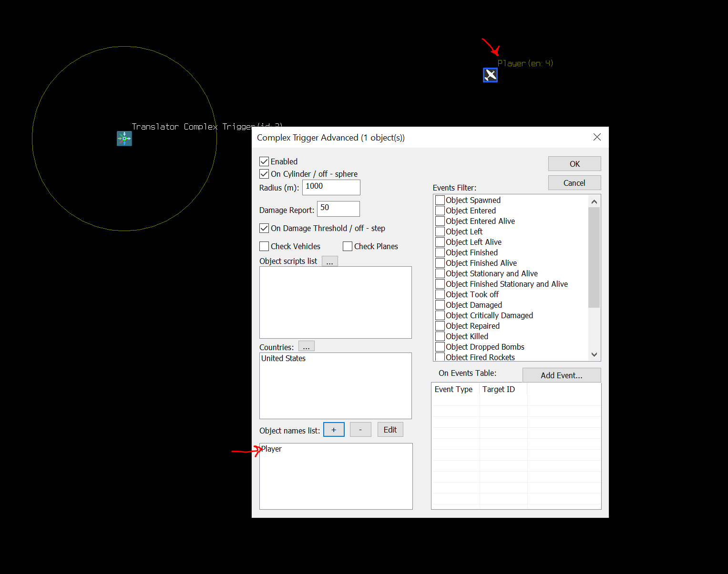Check Object Stationary and Alive filter
Screen dimensions: 728x574
pos(440,273)
